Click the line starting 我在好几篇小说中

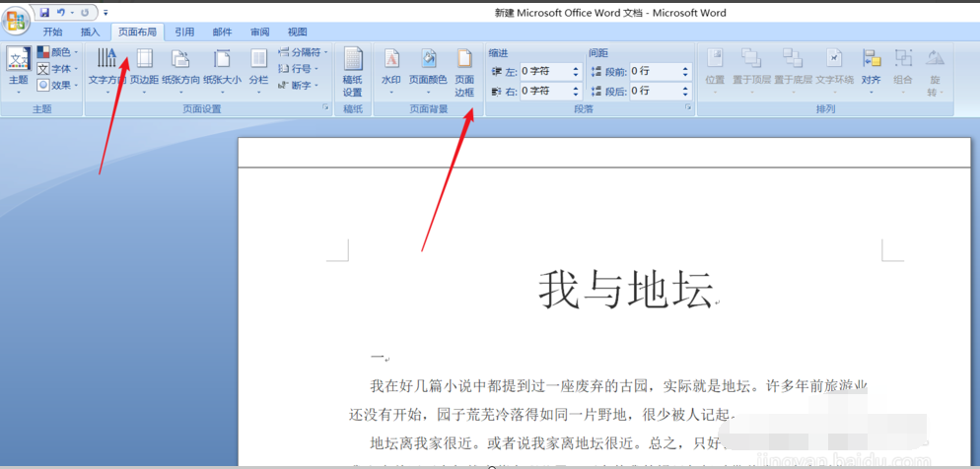pos(619,386)
